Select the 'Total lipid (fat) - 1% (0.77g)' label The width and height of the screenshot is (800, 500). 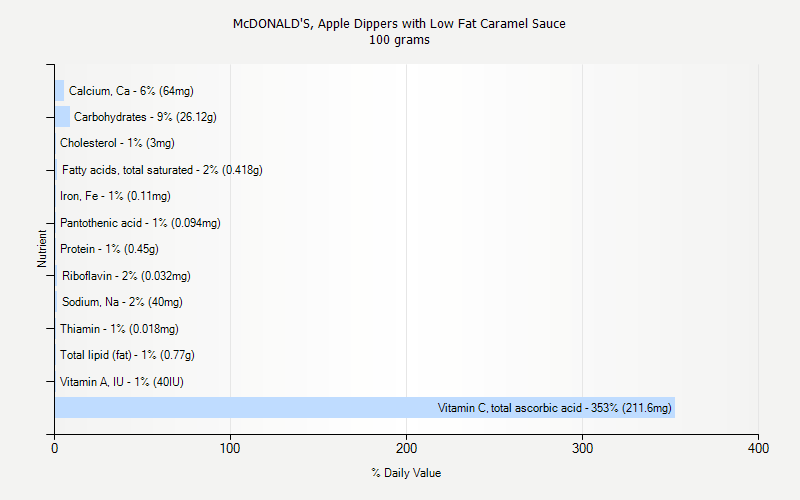click(x=127, y=355)
